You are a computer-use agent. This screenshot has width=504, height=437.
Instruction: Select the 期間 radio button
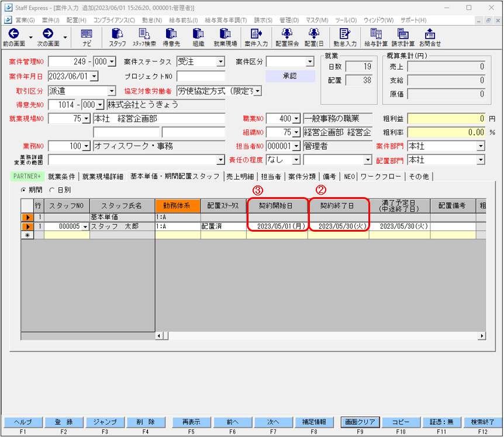point(23,190)
